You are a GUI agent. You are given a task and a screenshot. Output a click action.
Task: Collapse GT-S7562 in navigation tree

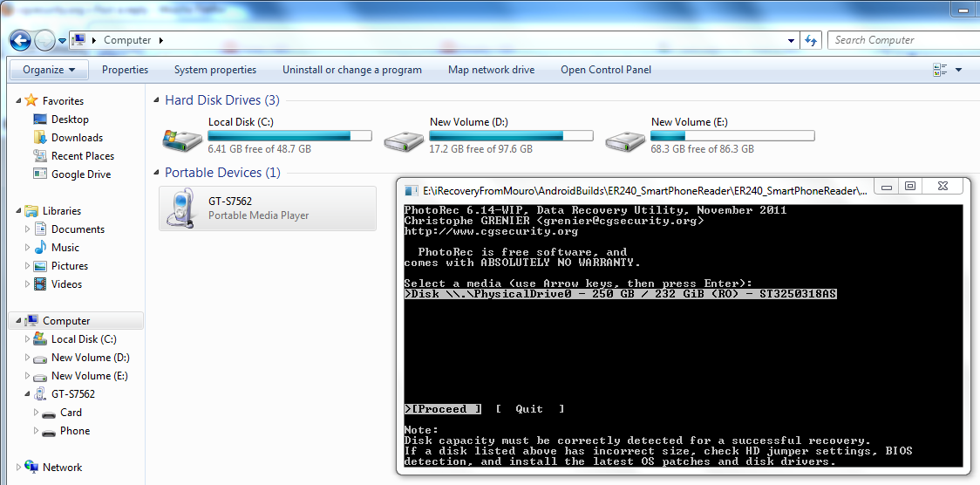click(x=28, y=393)
